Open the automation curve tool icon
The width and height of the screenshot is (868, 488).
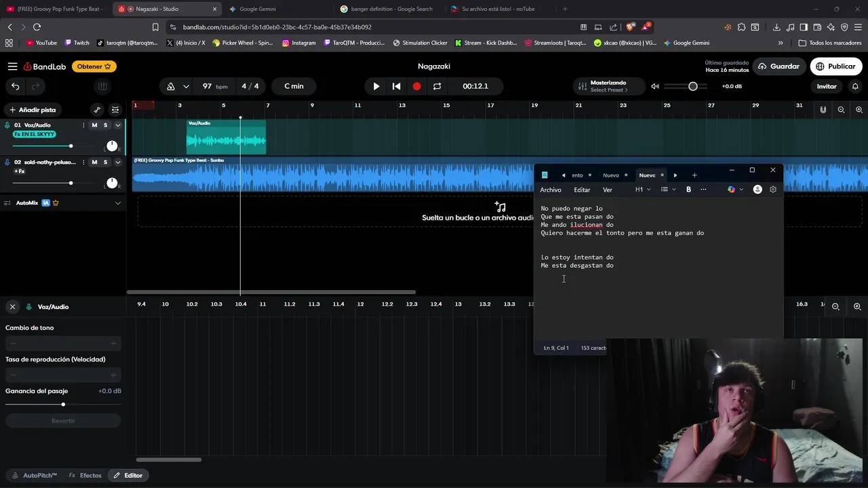click(x=97, y=110)
